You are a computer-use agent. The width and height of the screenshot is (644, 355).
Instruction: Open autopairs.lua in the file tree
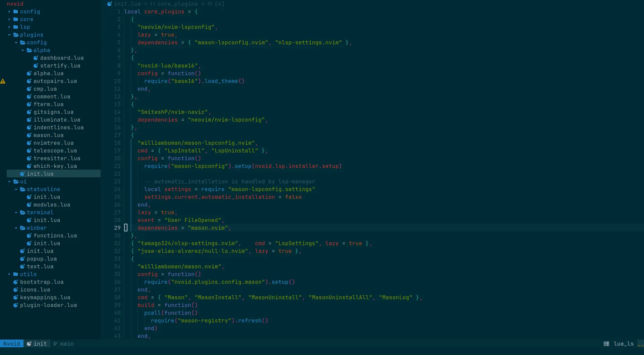click(55, 81)
